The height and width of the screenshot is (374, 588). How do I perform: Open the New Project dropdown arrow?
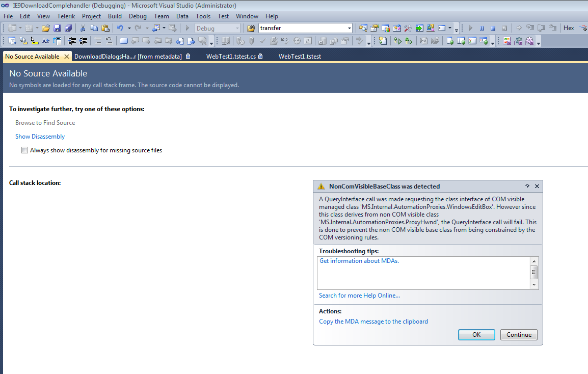[x=20, y=28]
